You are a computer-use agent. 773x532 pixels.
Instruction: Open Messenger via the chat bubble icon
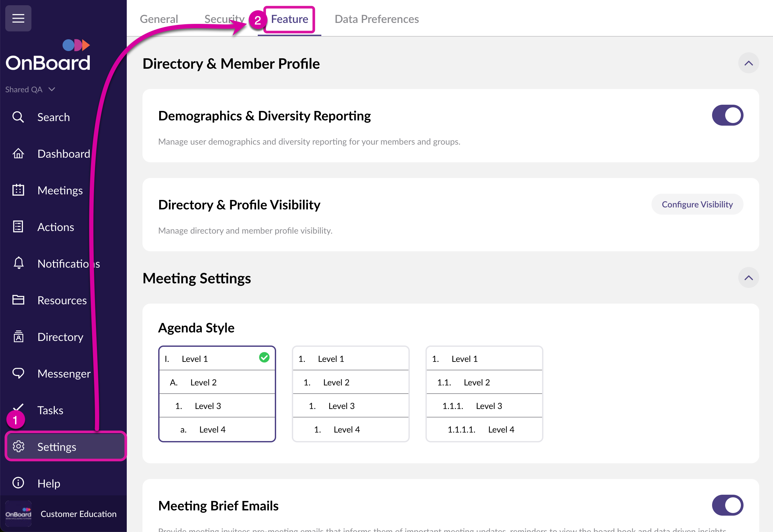[18, 373]
